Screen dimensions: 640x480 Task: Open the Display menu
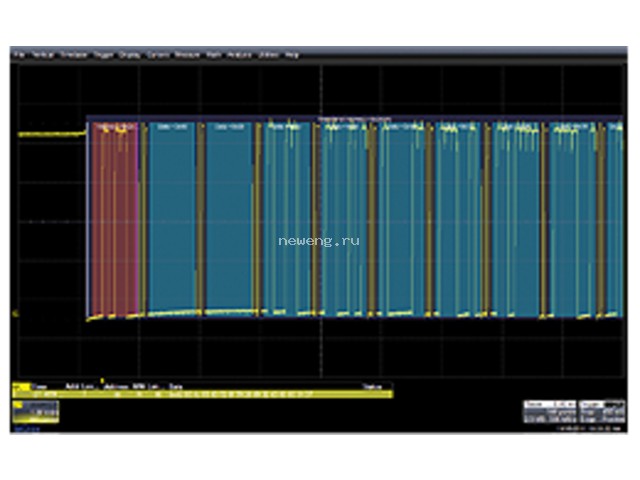pyautogui.click(x=129, y=55)
